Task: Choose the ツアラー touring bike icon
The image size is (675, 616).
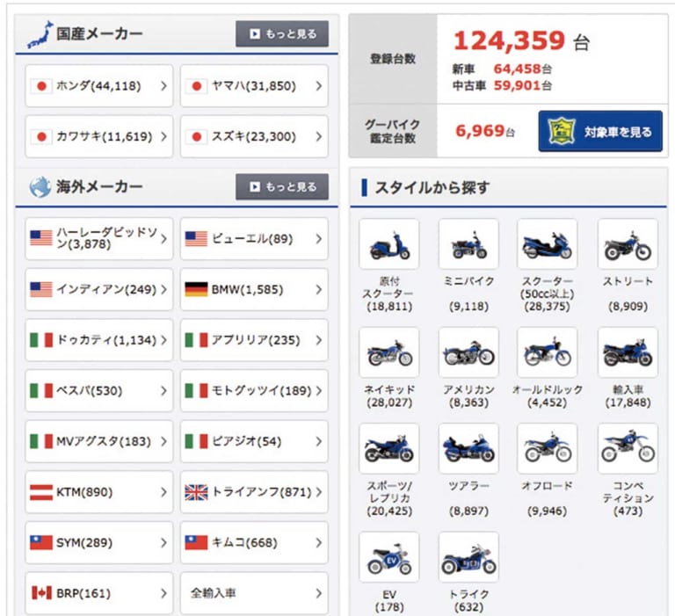Action: point(468,449)
